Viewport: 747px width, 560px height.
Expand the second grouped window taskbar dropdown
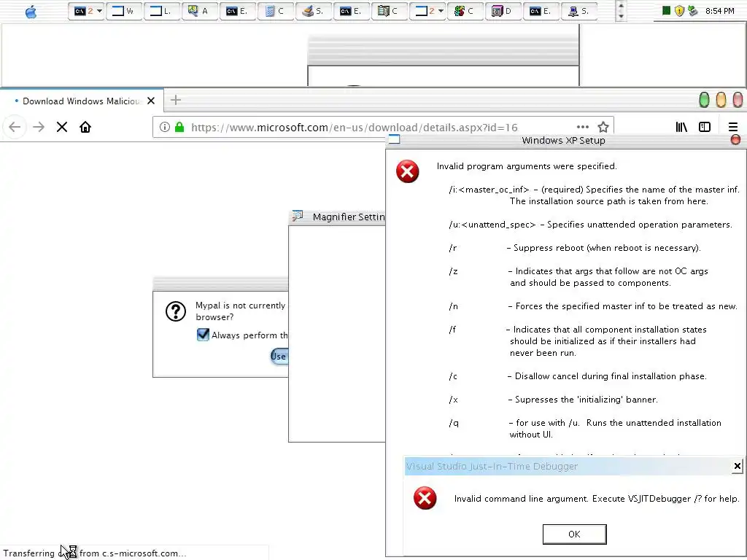(x=441, y=11)
